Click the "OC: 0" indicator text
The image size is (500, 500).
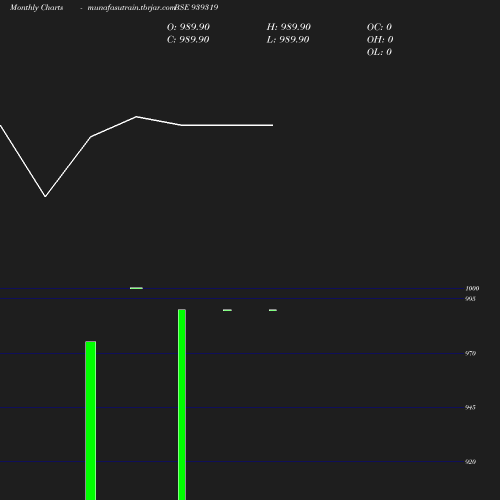pyautogui.click(x=379, y=27)
